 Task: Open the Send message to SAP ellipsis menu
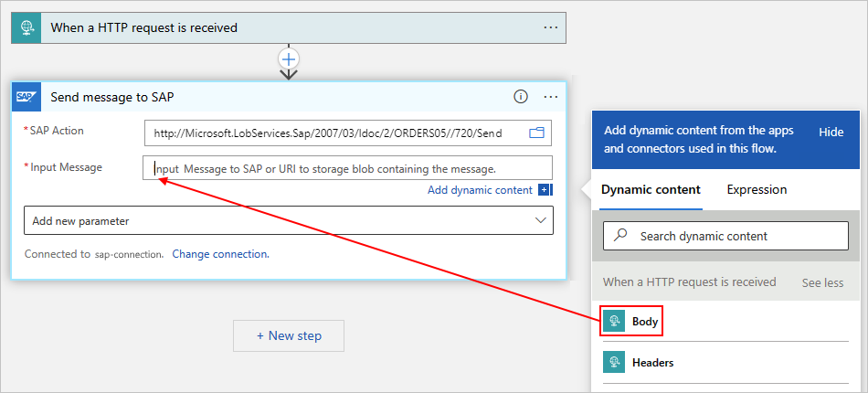click(550, 96)
